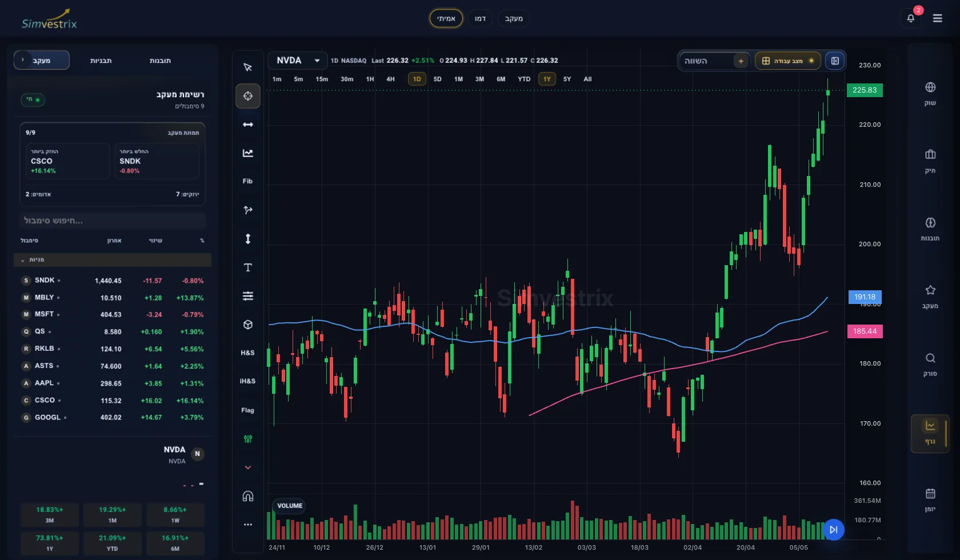960x560 pixels.
Task: Go to the Simvestrix home logo
Action: pyautogui.click(x=49, y=19)
